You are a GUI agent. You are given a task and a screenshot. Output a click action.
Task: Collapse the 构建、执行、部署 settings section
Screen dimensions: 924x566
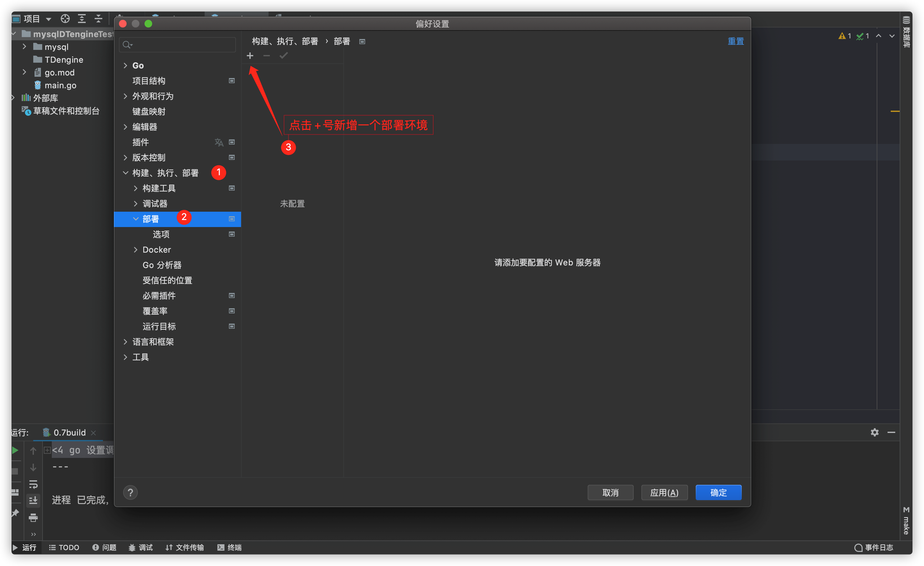125,173
